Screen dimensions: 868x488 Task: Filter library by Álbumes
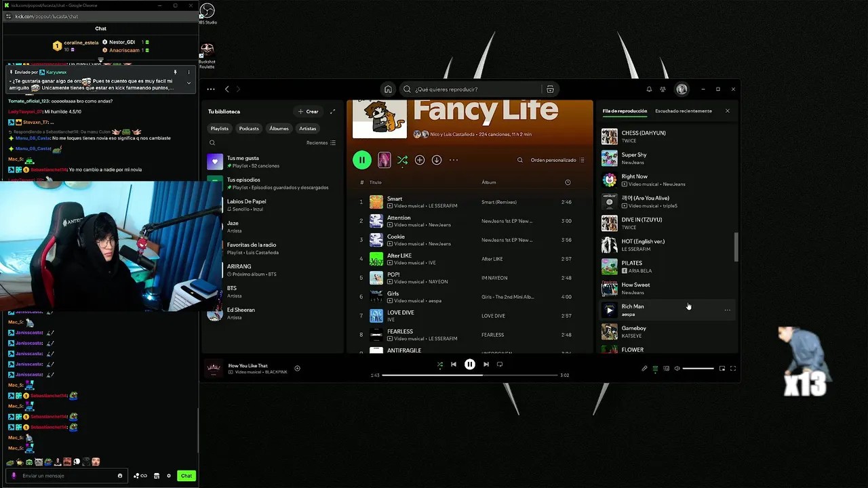279,128
